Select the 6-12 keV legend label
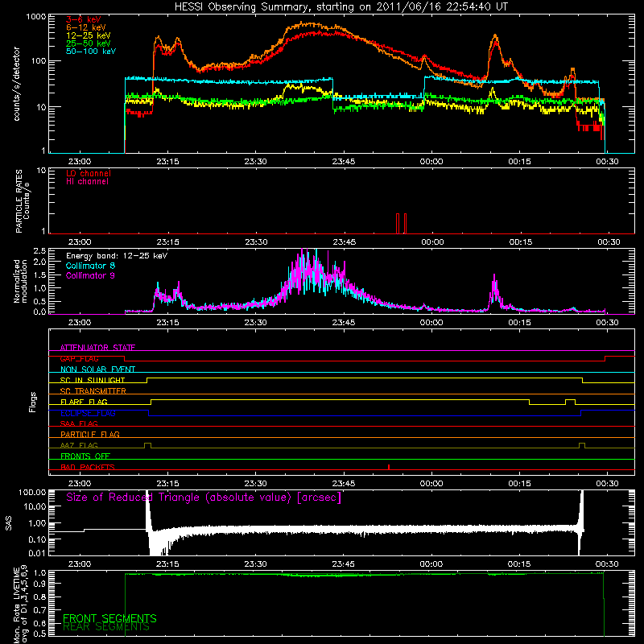This screenshot has width=644, height=644. (86, 27)
